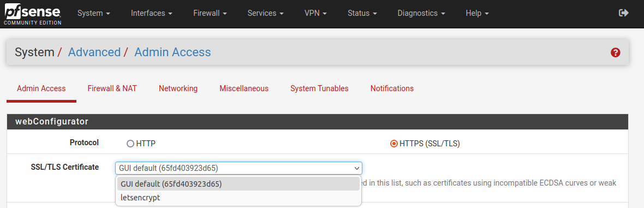Click the pfSense logo icon
644x208 pixels.
pos(33,15)
